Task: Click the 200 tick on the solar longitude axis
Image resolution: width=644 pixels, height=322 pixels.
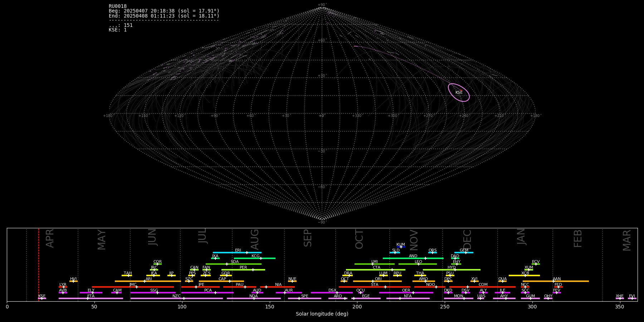Action: [x=357, y=307]
